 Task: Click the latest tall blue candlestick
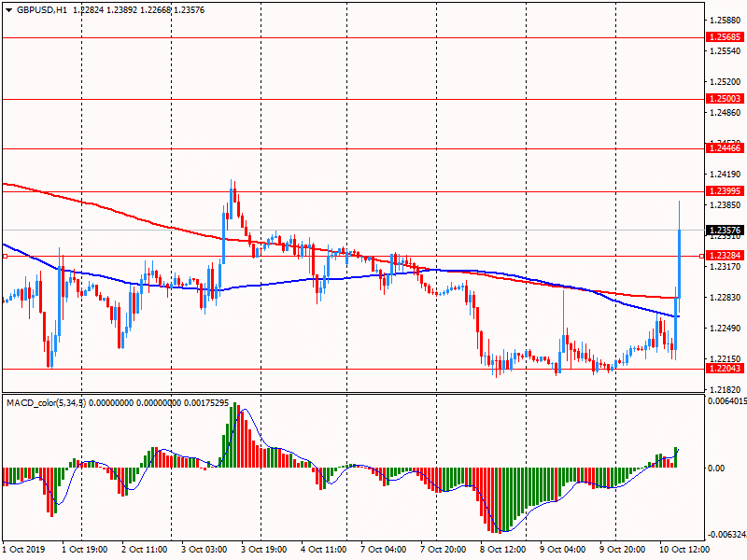pos(679,263)
